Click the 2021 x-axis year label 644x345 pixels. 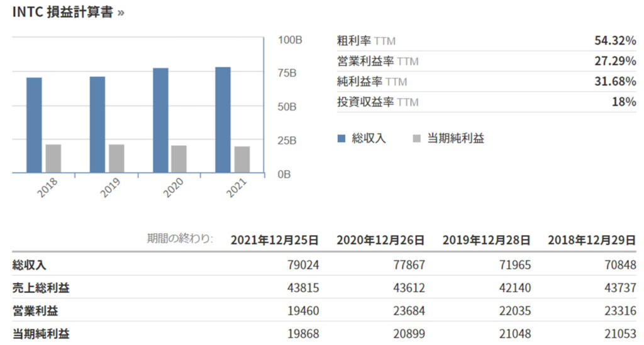coord(236,188)
